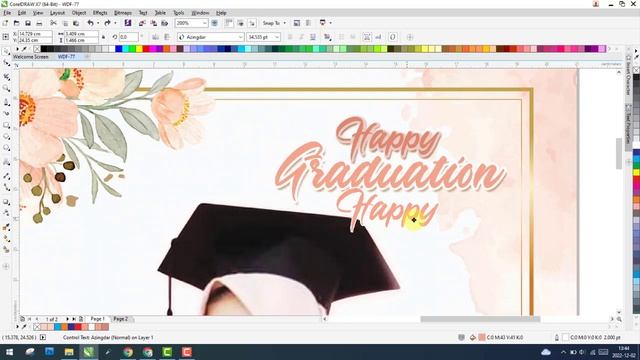Select the Crop tool in the toolbox
Viewport: 640px width, 360px height.
pyautogui.click(x=6, y=77)
